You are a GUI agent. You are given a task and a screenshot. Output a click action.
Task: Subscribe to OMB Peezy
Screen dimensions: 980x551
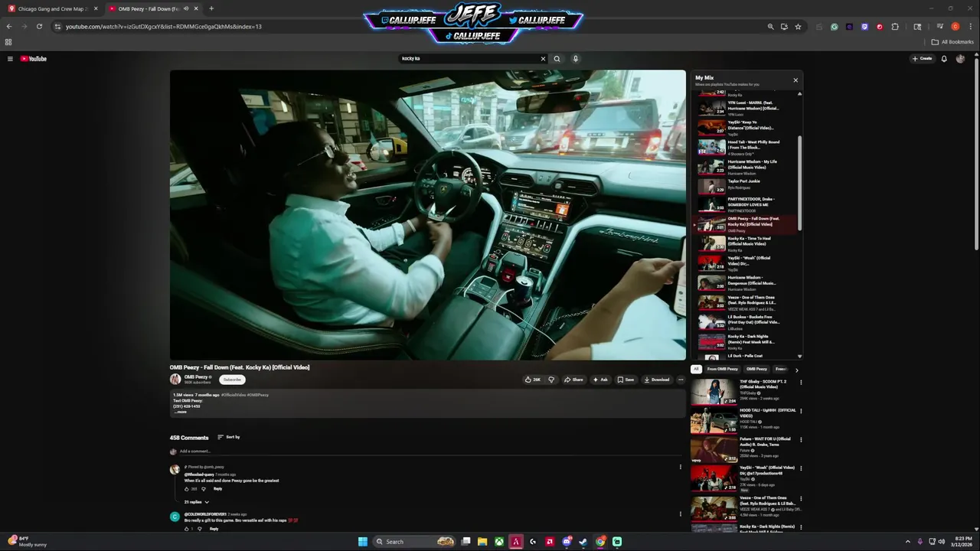click(x=232, y=380)
